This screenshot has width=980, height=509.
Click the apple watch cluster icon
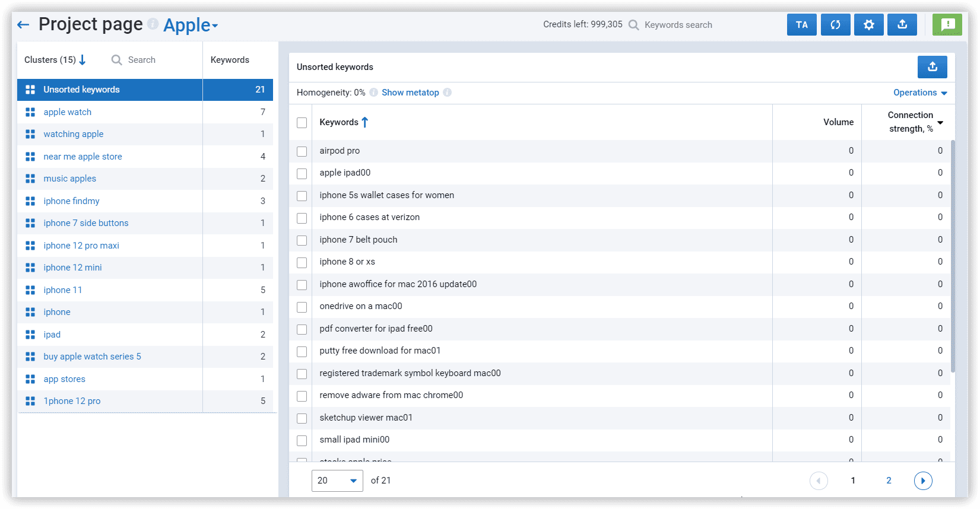[x=30, y=112]
